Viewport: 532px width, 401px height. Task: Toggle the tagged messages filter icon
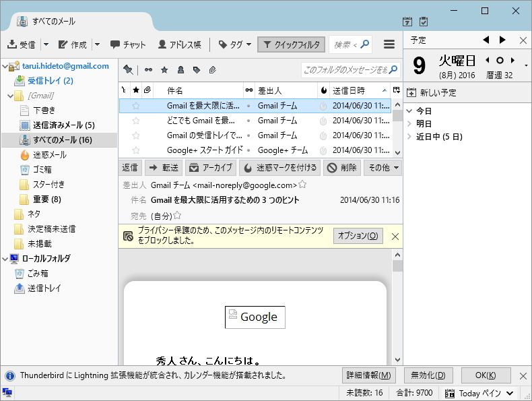click(197, 70)
